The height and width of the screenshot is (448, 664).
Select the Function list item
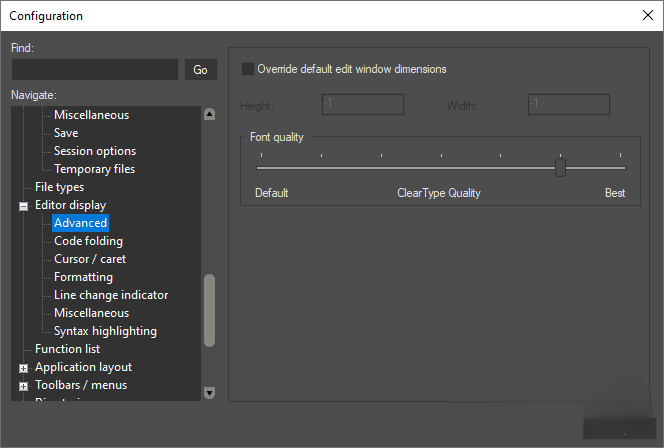[x=67, y=349]
